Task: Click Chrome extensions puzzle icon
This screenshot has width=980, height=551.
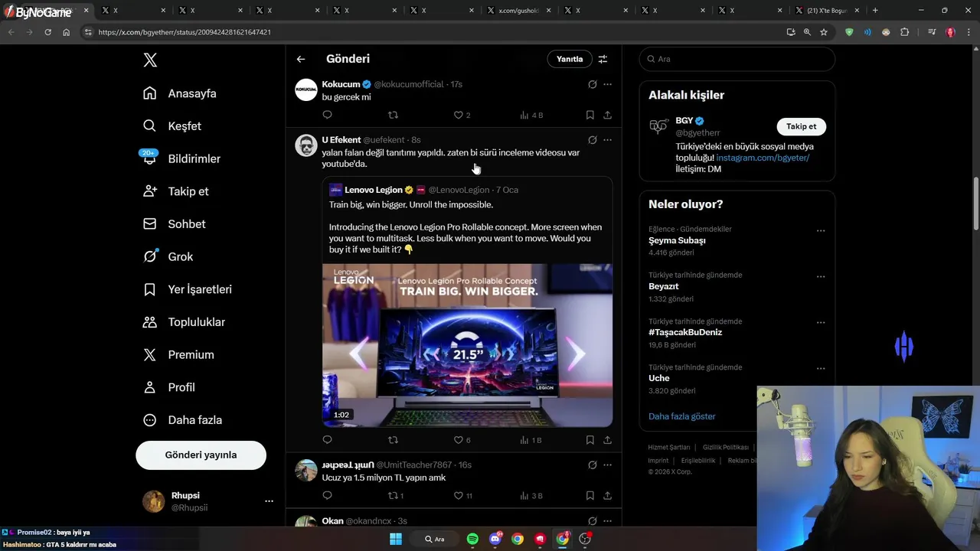Action: click(905, 32)
